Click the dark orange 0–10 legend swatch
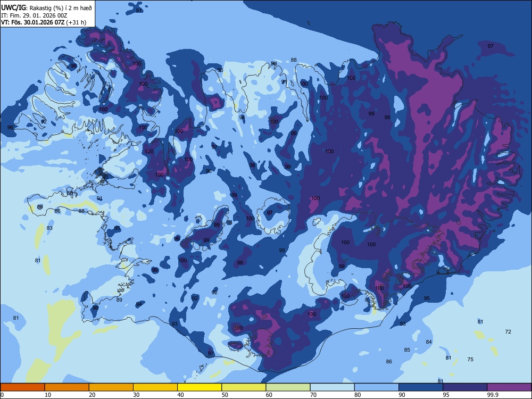 [x=22, y=387]
